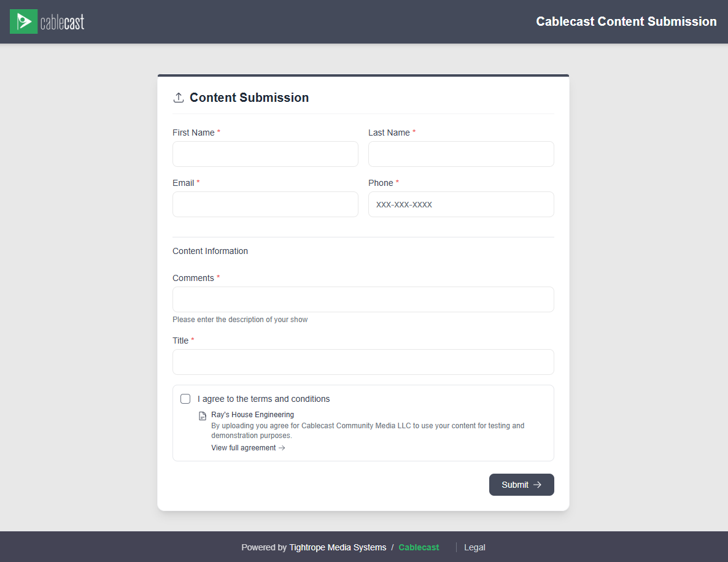Click the 'I agree to the terms and conditions' label
This screenshot has height=562, width=728.
coord(264,399)
